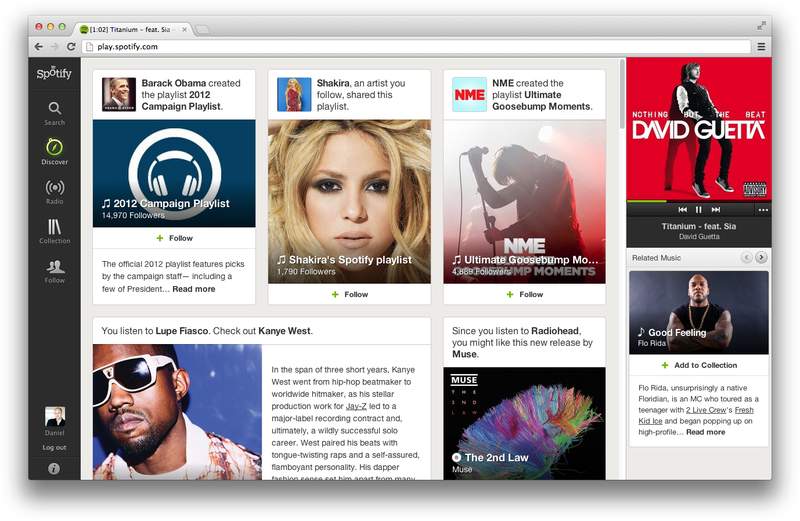Reload the page with refresh icon
Image resolution: width=800 pixels, height=521 pixels.
71,46
